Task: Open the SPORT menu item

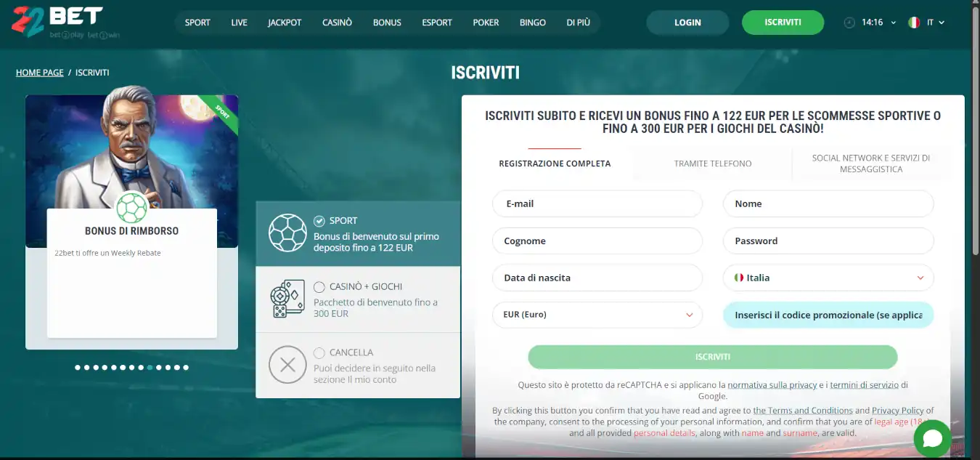Action: pyautogui.click(x=197, y=23)
